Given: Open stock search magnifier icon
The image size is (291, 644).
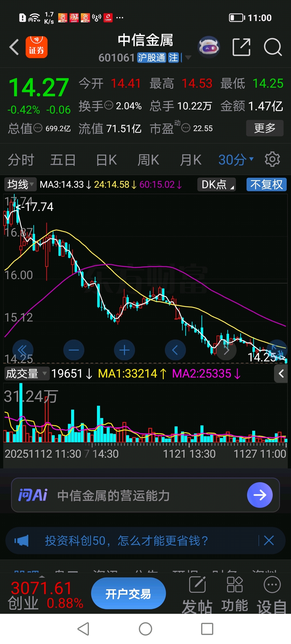Looking at the screenshot, I should [x=273, y=47].
